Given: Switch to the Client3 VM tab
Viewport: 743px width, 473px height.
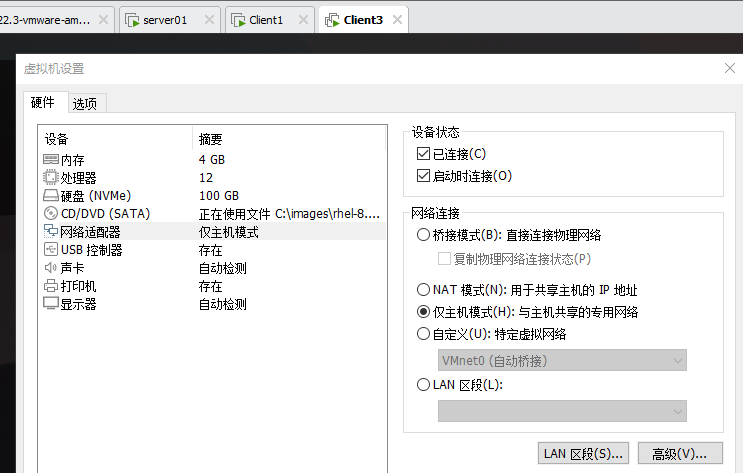Looking at the screenshot, I should [x=363, y=20].
